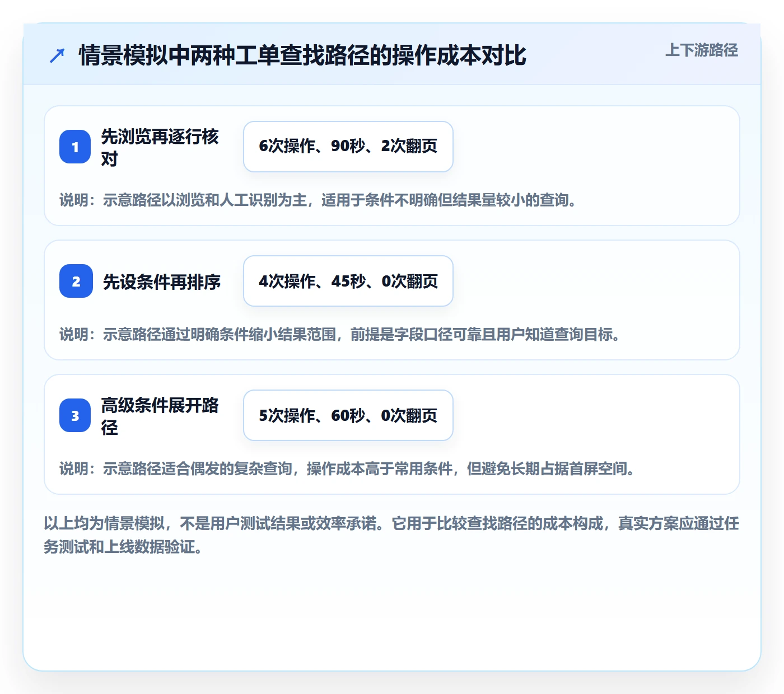Screen dimensions: 784x694
Task: Click the 4次操作、45秒、0次翻页 metric box
Action: coord(348,281)
